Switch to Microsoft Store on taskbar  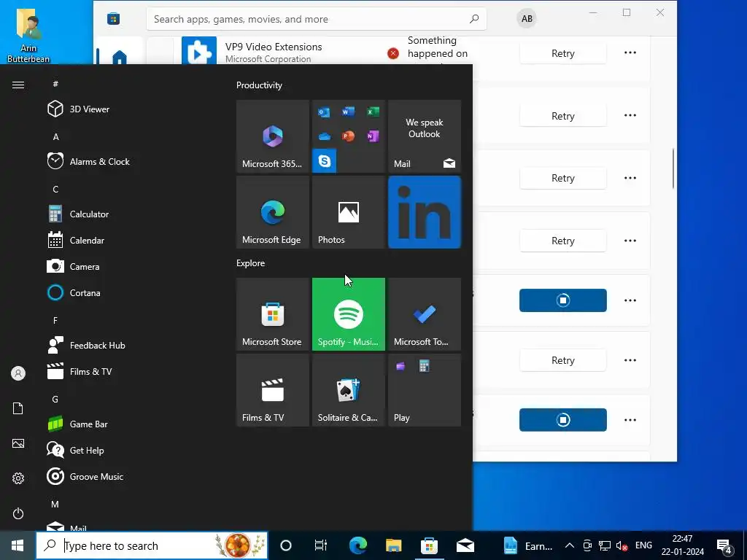429,545
